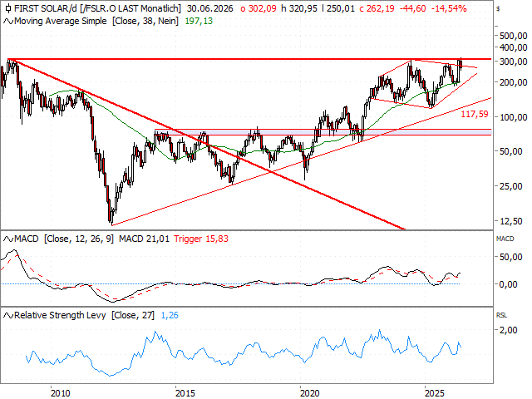Click the low value l 250,01
This screenshot has height=399, width=532.
coord(338,8)
